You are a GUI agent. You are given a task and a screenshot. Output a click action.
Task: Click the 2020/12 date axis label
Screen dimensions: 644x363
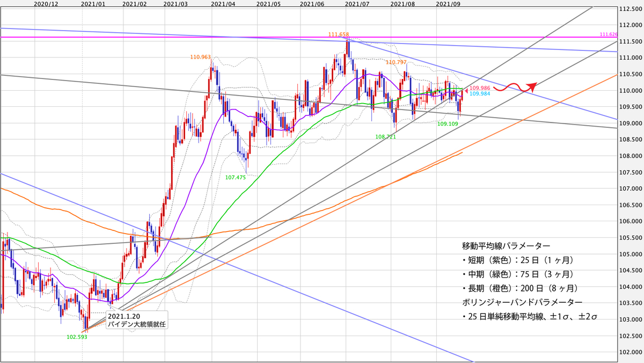(46, 3)
